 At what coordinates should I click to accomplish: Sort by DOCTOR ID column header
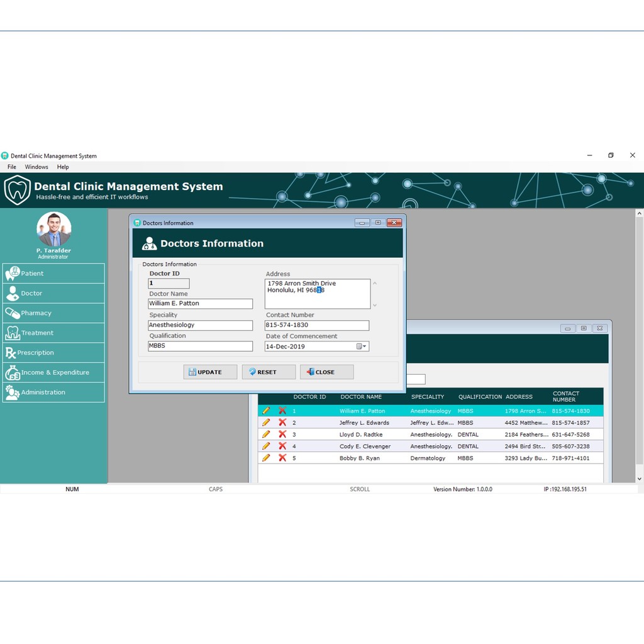tap(309, 397)
